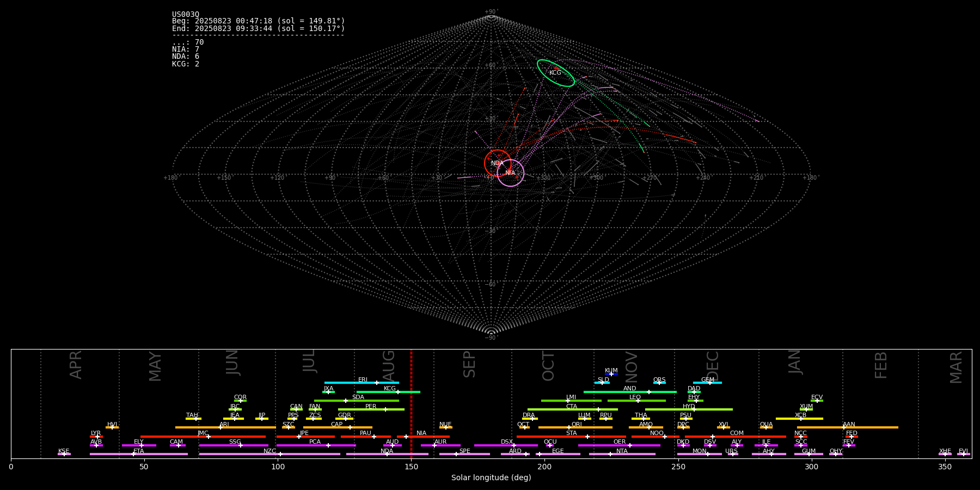The image size is (980, 490).
Task: Click the LYR shower label in timeline
Action: (96, 433)
